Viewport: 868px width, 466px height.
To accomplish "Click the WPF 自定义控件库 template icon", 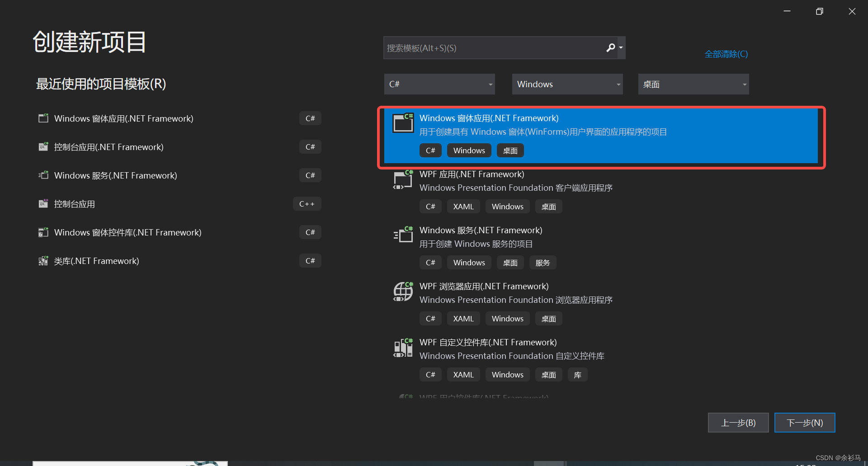I will tap(402, 348).
